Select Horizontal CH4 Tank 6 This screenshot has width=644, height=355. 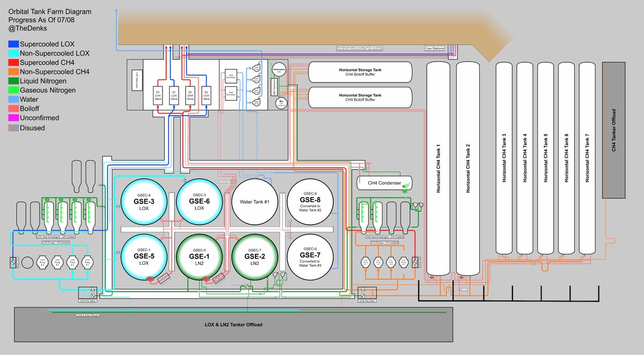click(566, 158)
